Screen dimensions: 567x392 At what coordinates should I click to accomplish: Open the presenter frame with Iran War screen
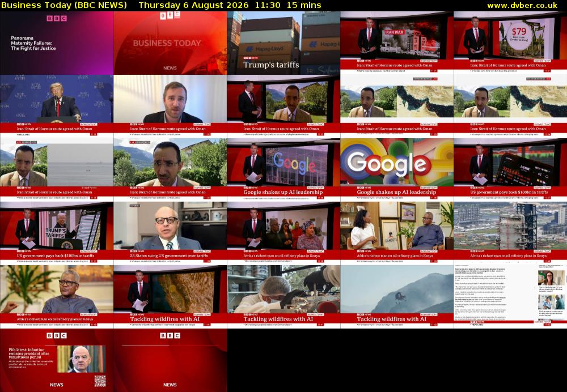click(x=397, y=42)
